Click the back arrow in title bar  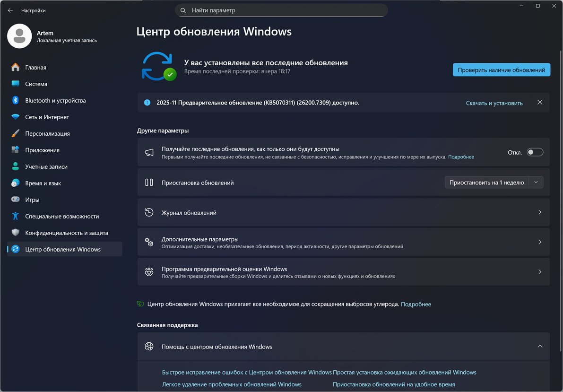tap(10, 10)
